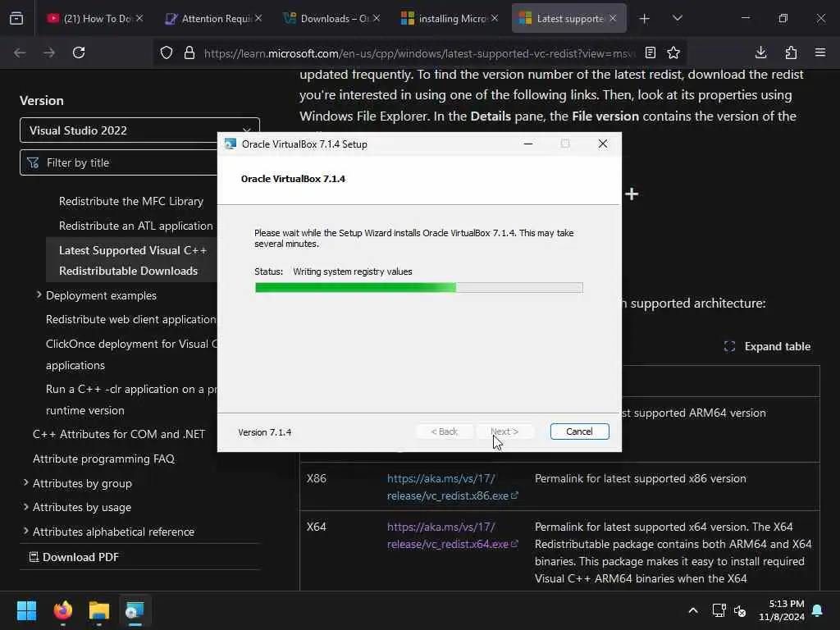The width and height of the screenshot is (840, 630).
Task: Click VirtualBox installer taskbar icon
Action: point(135,610)
